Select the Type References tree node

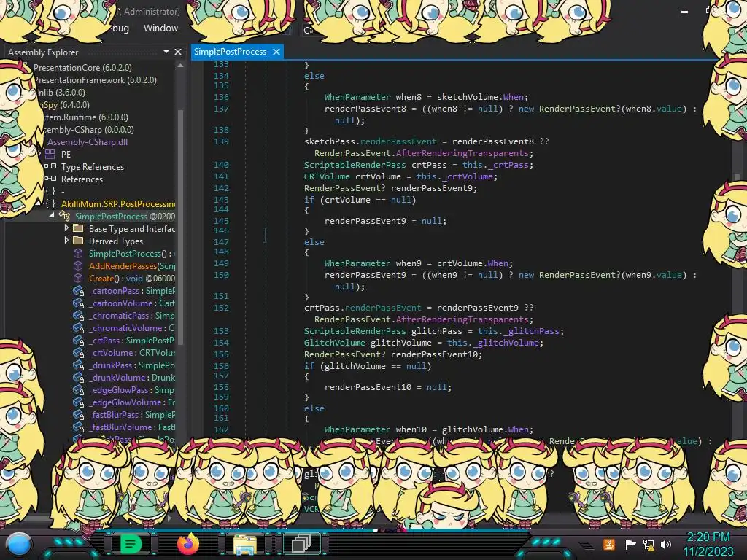coord(93,167)
